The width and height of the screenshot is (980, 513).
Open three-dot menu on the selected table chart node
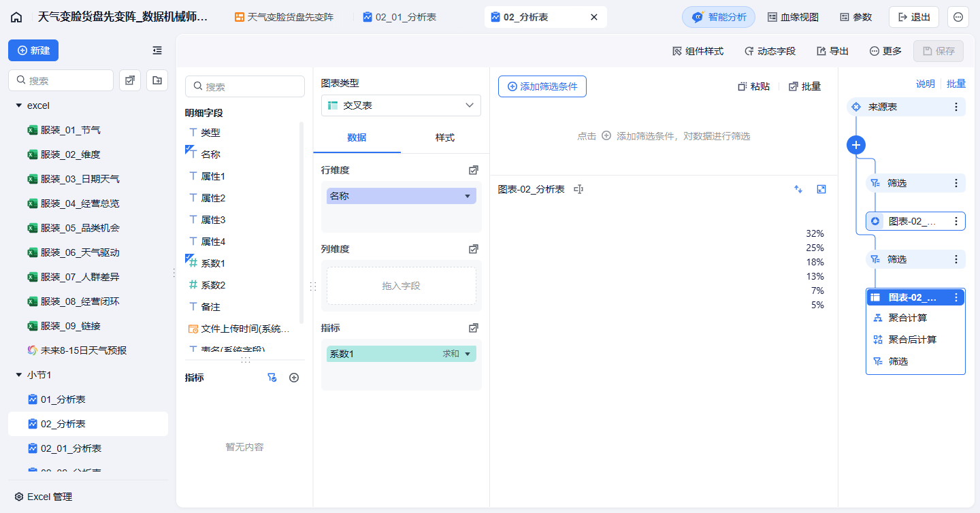click(x=956, y=297)
